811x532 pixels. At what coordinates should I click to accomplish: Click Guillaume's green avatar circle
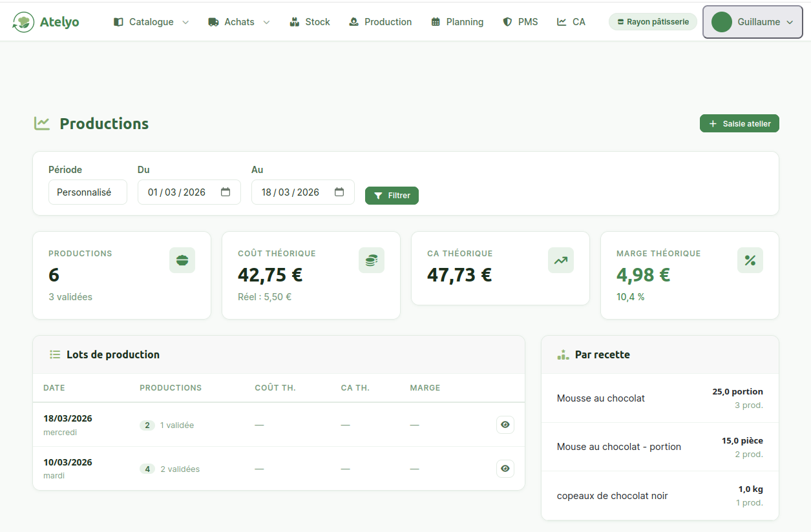(x=721, y=22)
